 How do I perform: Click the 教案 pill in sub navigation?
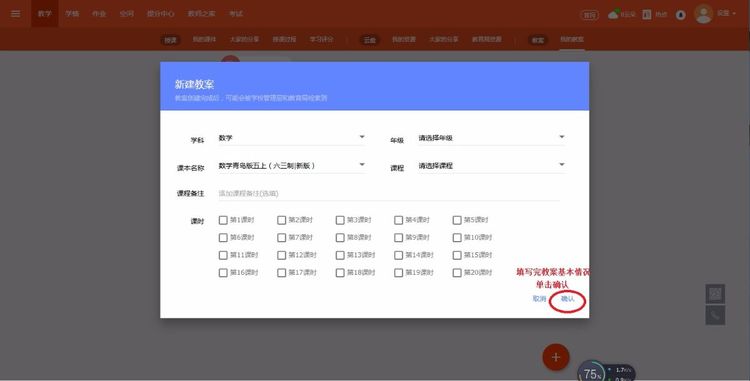point(538,40)
